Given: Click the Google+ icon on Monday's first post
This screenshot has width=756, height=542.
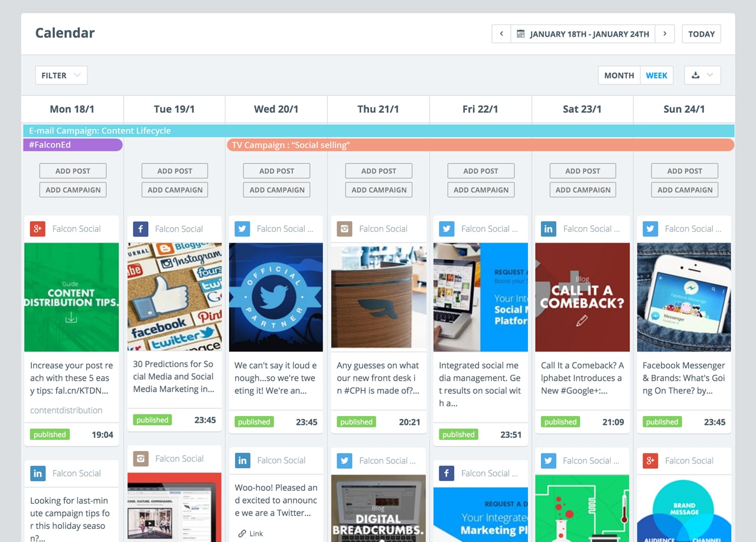Looking at the screenshot, I should pos(38,229).
